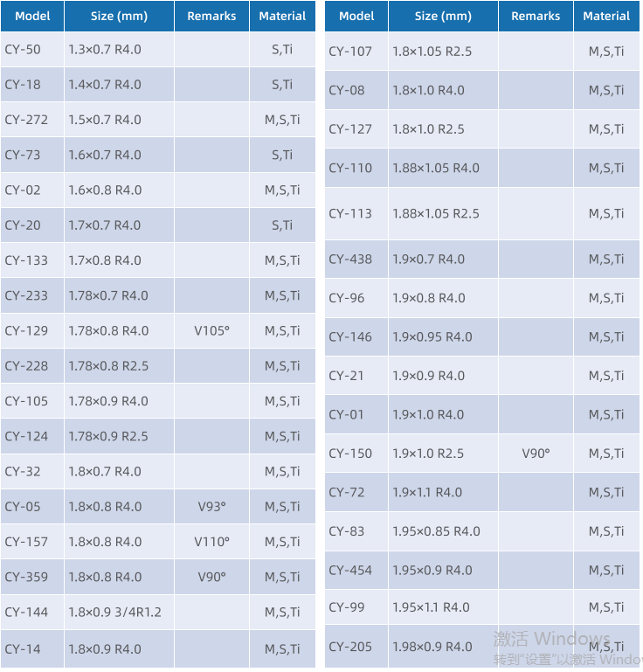Select the CY-233 model row label

click(26, 295)
